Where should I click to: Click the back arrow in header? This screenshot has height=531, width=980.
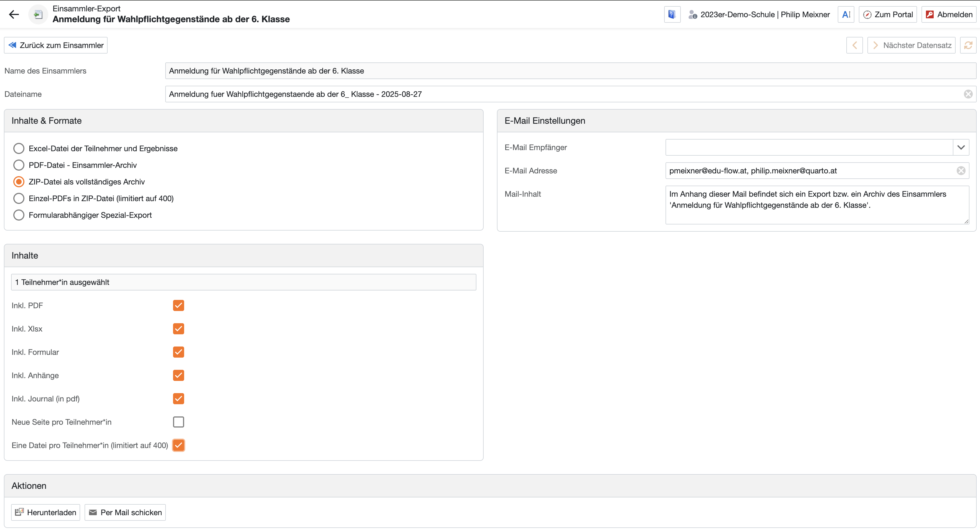pyautogui.click(x=14, y=14)
